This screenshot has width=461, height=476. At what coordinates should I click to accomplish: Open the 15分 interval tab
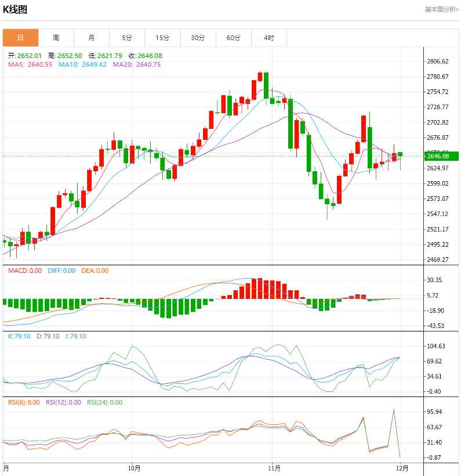tap(162, 38)
